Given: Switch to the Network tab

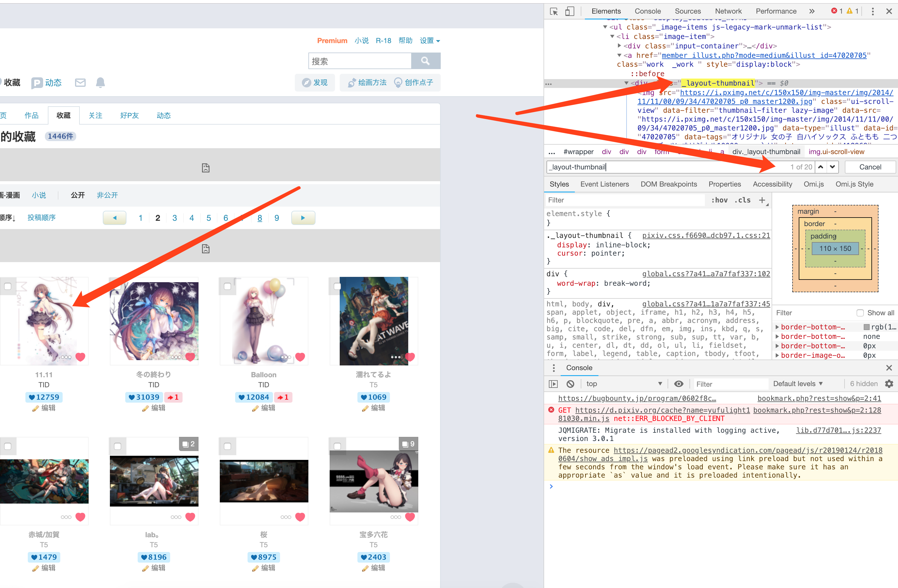Looking at the screenshot, I should [728, 11].
